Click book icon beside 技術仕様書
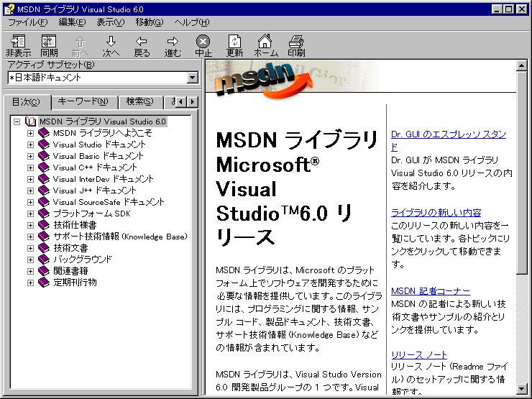The height and width of the screenshot is (399, 532). pyautogui.click(x=44, y=225)
